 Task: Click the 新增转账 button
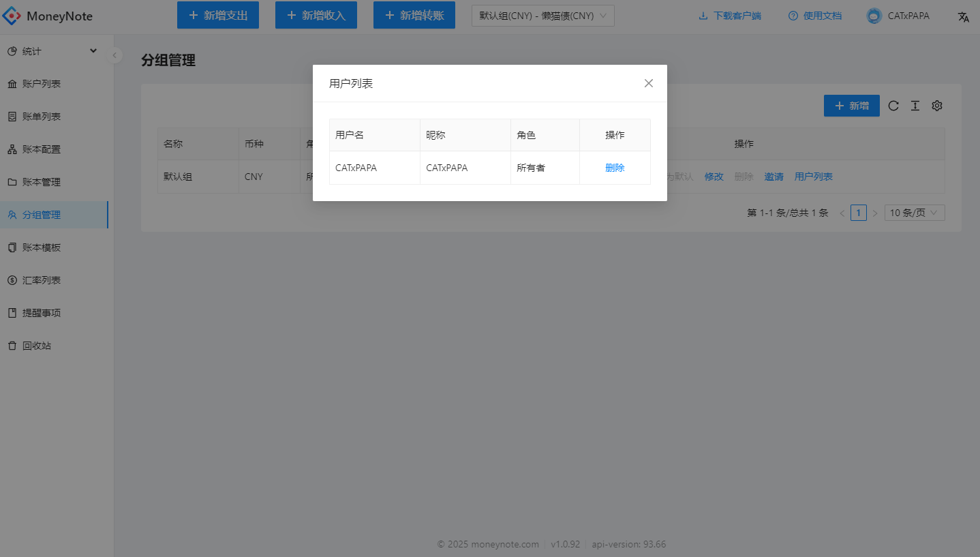pyautogui.click(x=414, y=15)
